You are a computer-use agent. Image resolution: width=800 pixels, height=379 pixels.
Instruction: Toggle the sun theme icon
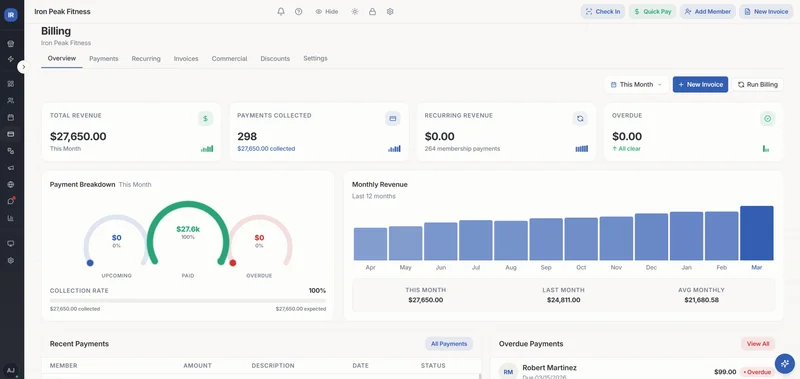tap(355, 12)
